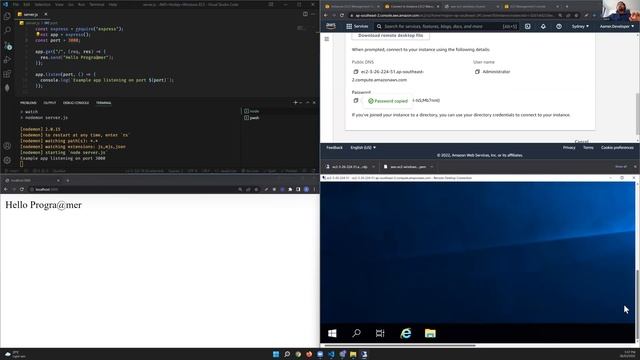Open Run and Debug view in VS Code

tap(7, 60)
